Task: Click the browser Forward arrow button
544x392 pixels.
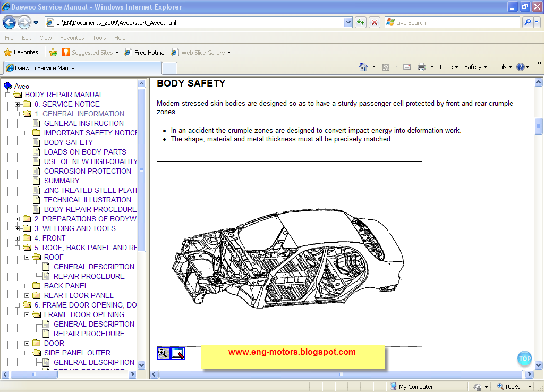Action: coord(23,23)
